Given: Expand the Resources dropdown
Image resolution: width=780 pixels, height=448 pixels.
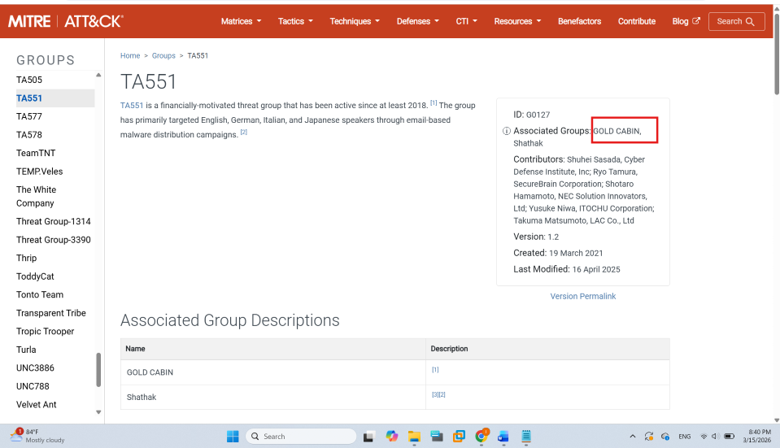Looking at the screenshot, I should (517, 21).
